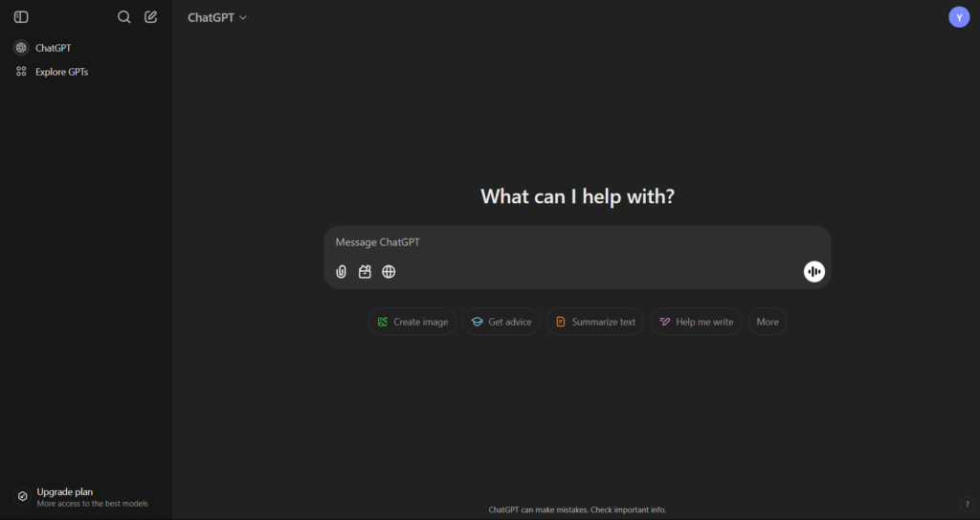Open the user profile avatar Y
980x520 pixels.
point(959,17)
